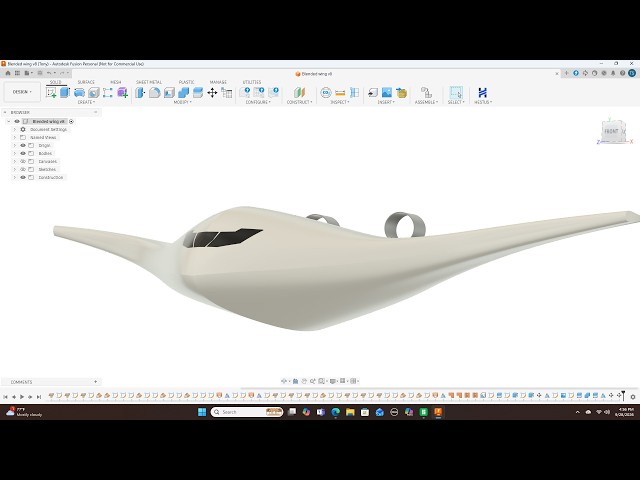This screenshot has height=480, width=640.
Task: Select the Create Form tool
Action: (x=122, y=93)
